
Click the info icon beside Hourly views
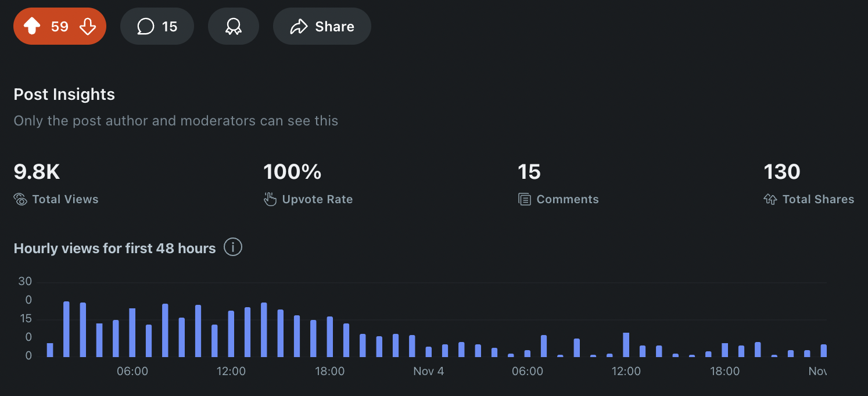tap(233, 248)
